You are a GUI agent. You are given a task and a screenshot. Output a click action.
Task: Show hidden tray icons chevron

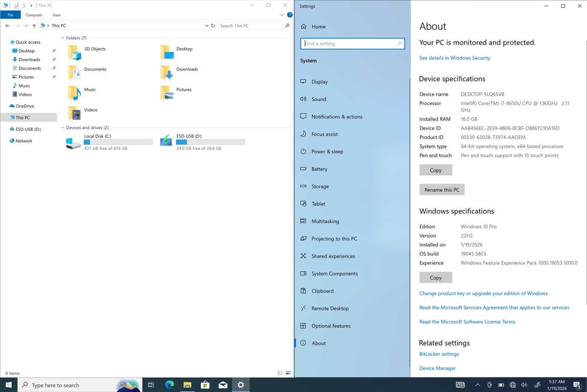click(x=478, y=385)
